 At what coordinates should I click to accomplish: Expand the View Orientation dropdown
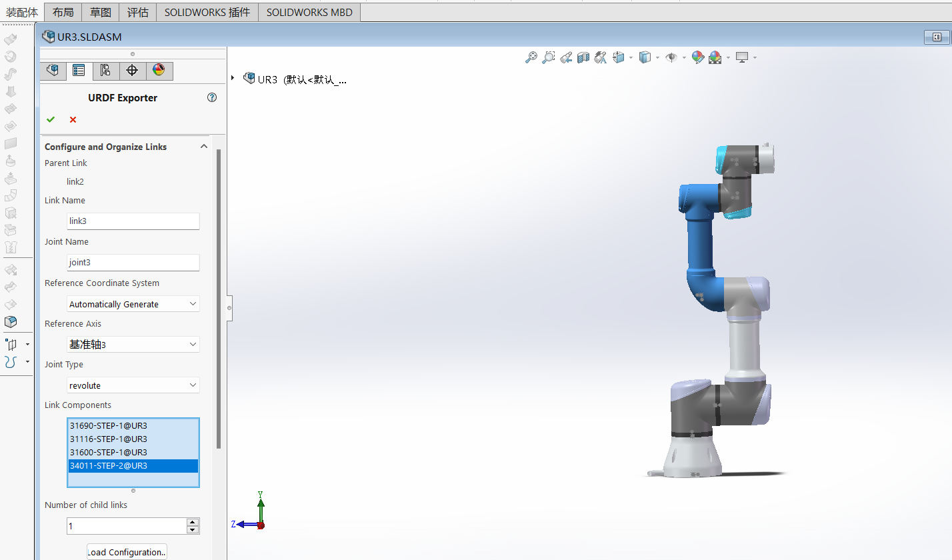point(629,57)
